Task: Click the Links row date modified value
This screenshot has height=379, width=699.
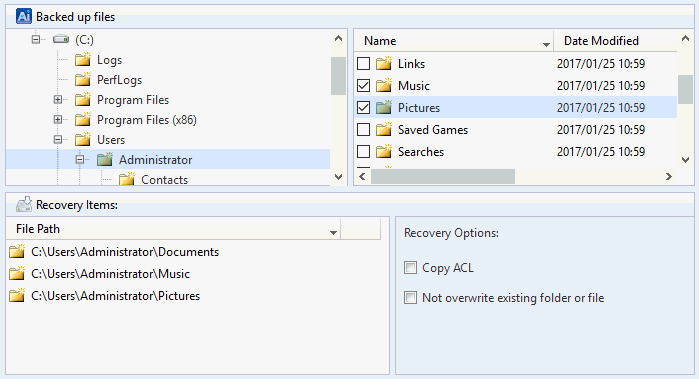Action: click(601, 63)
